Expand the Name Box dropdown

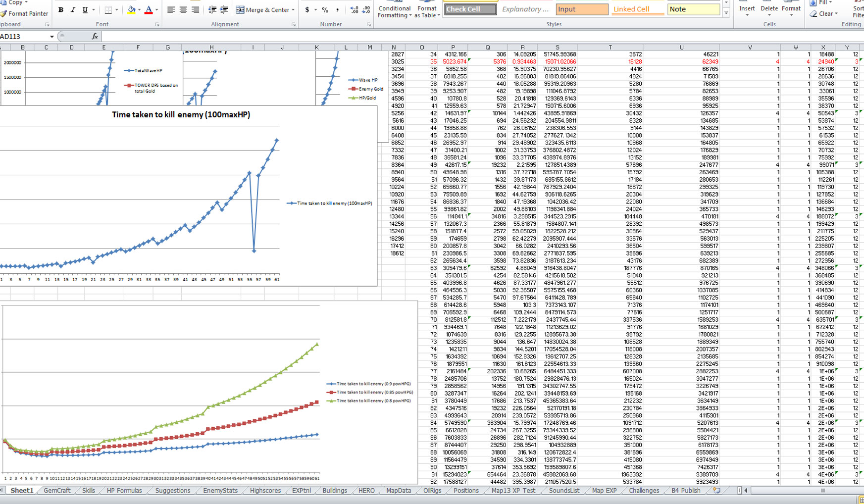[51, 37]
